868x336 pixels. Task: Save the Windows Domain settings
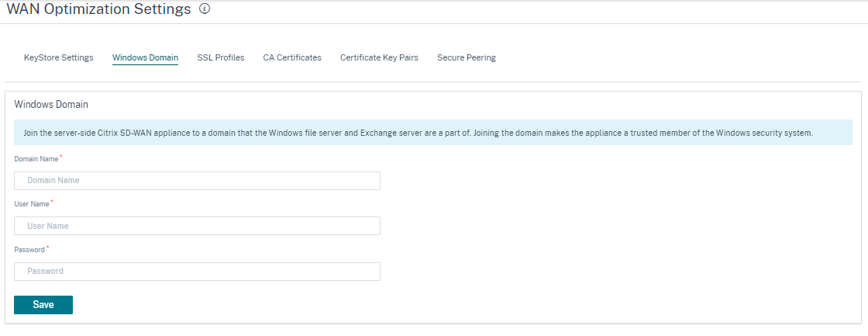[43, 305]
